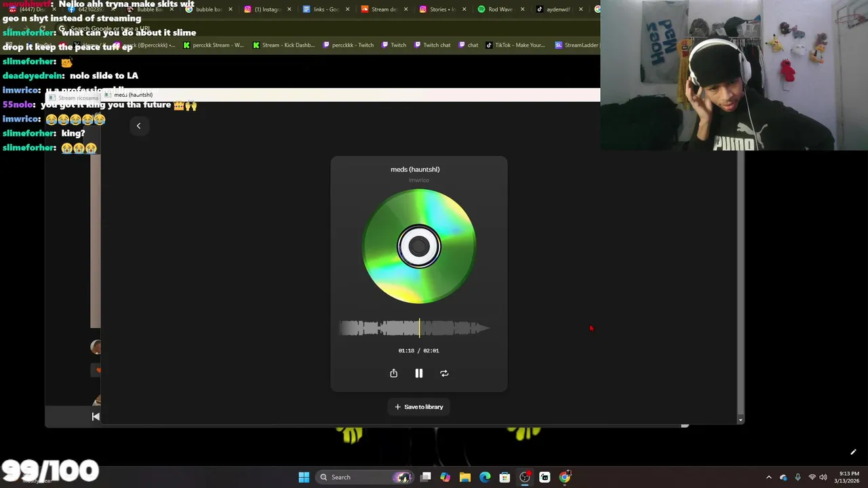Click the imwrico artist name

[x=418, y=180]
